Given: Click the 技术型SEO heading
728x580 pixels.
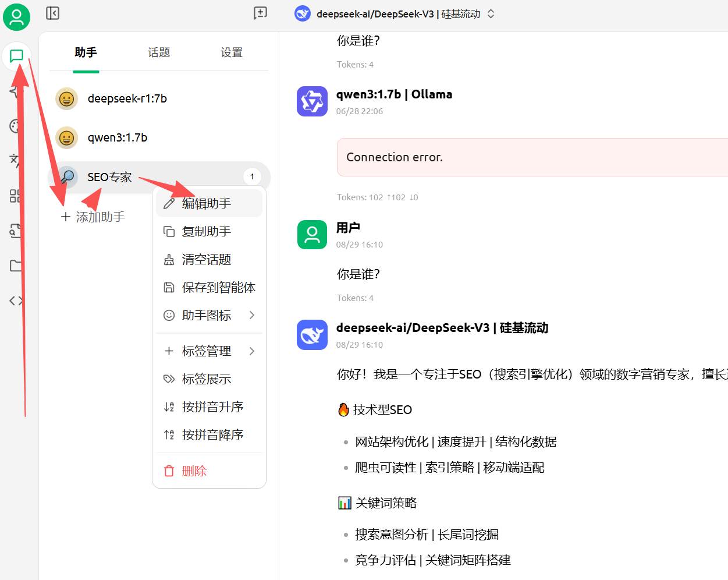Looking at the screenshot, I should 375,409.
